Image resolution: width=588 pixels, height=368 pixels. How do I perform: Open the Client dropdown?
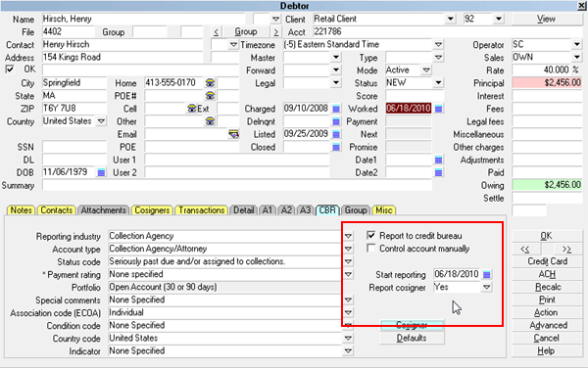451,19
